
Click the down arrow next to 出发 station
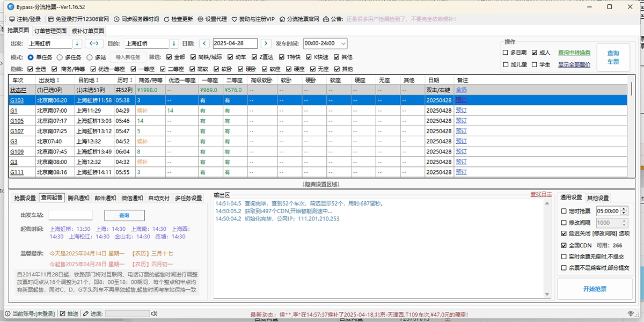[x=77, y=43]
